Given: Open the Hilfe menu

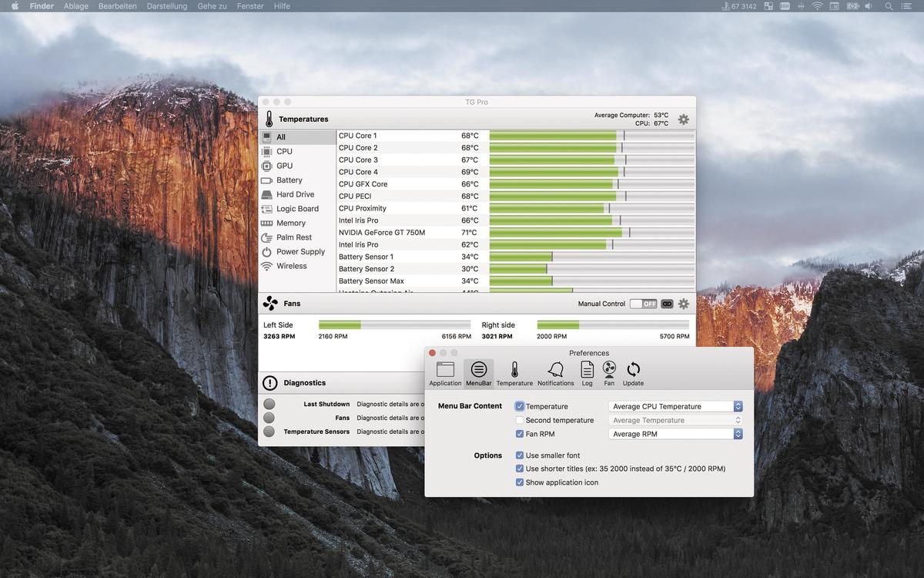Looking at the screenshot, I should tap(282, 6).
